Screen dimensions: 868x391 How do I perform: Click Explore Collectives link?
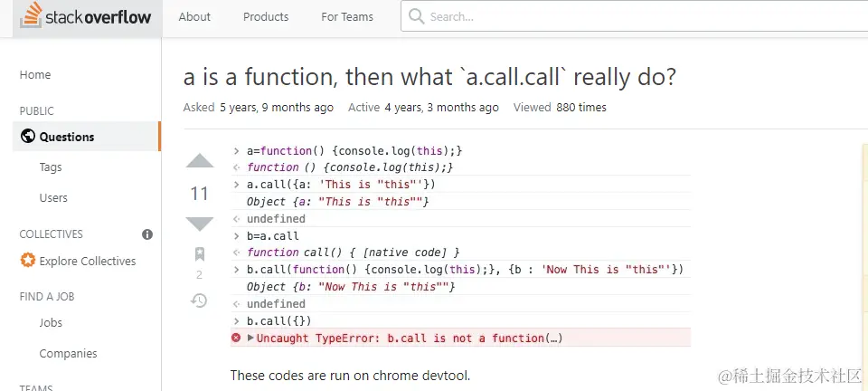88,261
